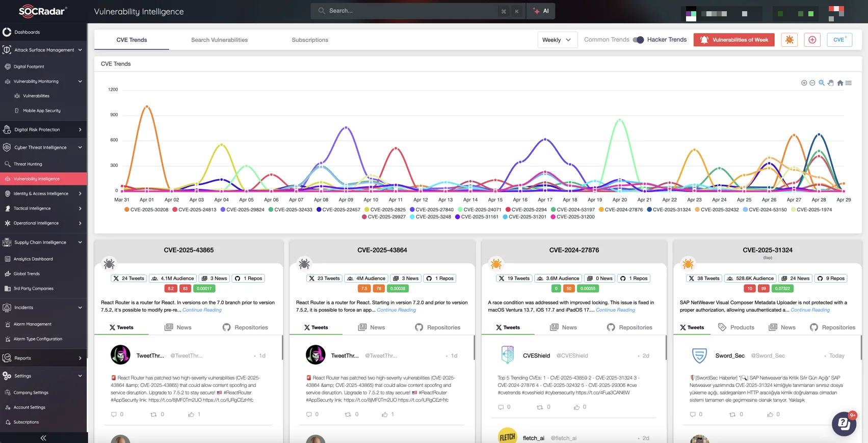Open Products tab in CVE-2025-31324 card
868x443 pixels.
point(736,327)
